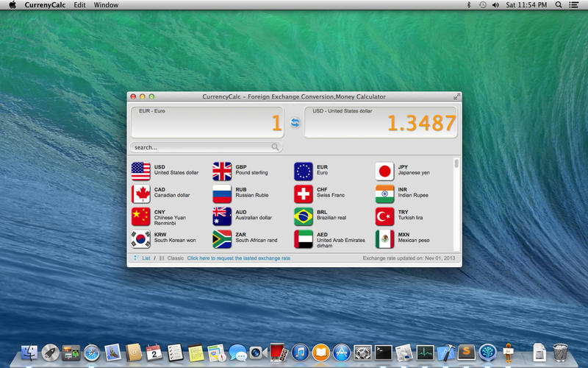Select the USD United States flag

pos(140,171)
